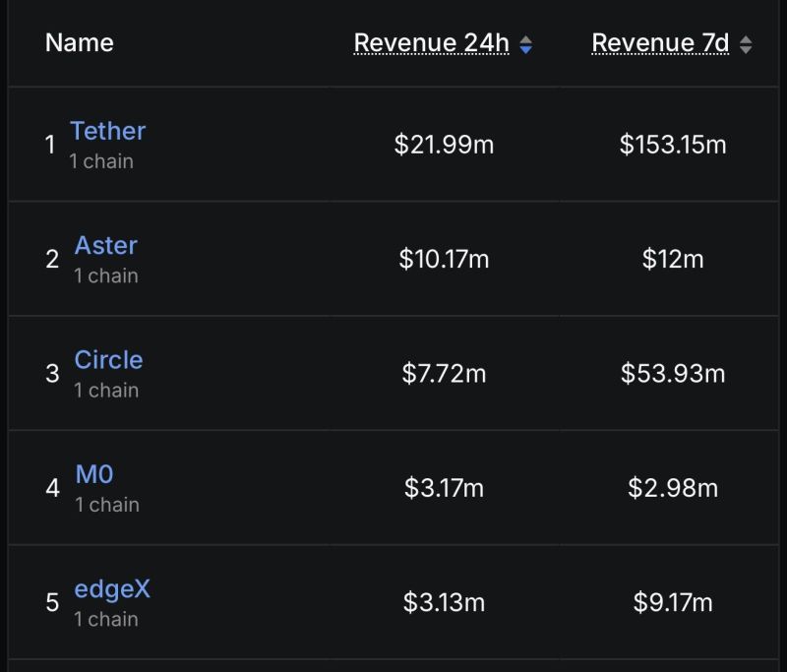
Task: Click the Name column header
Action: (80, 42)
